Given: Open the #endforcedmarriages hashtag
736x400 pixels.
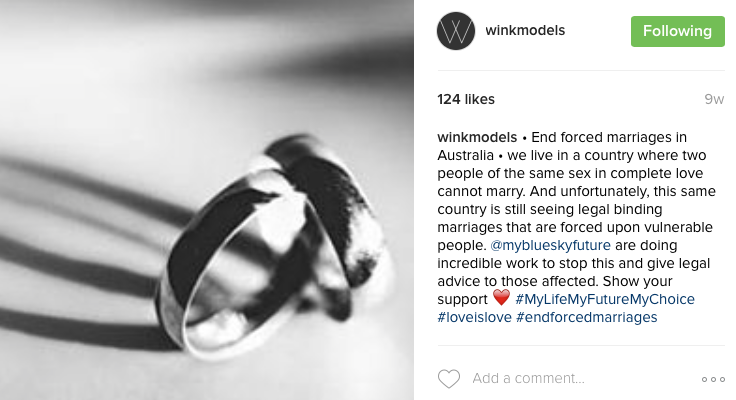Looking at the screenshot, I should click(x=586, y=317).
